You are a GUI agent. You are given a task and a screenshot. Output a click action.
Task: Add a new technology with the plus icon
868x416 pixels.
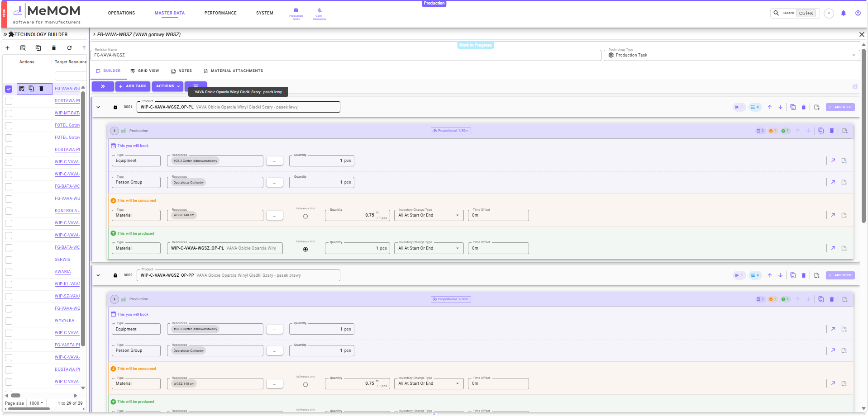[x=7, y=48]
